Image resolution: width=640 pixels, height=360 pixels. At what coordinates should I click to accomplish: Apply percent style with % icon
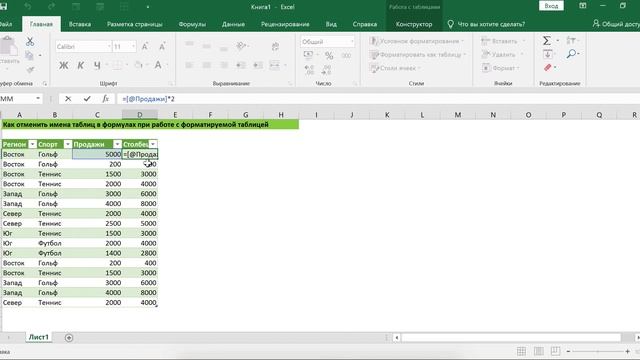tap(329, 55)
